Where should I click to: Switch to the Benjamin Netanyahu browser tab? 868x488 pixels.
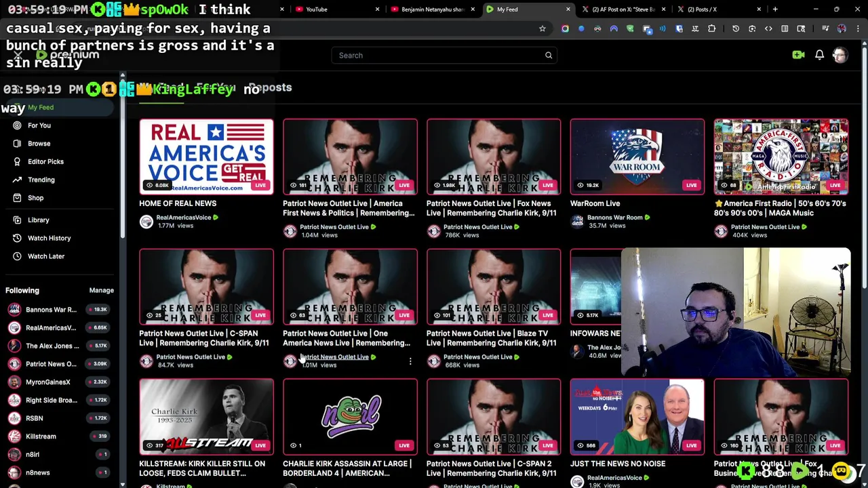pyautogui.click(x=432, y=9)
